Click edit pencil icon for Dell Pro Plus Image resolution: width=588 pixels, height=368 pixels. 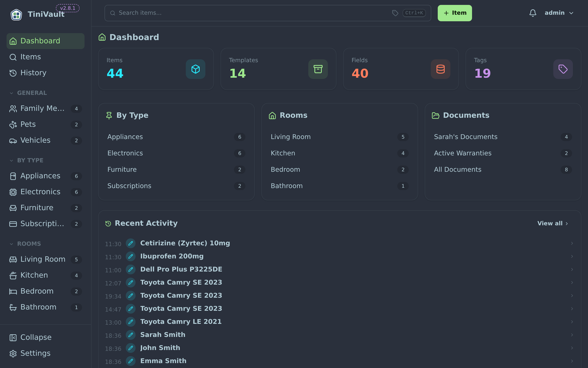(130, 269)
